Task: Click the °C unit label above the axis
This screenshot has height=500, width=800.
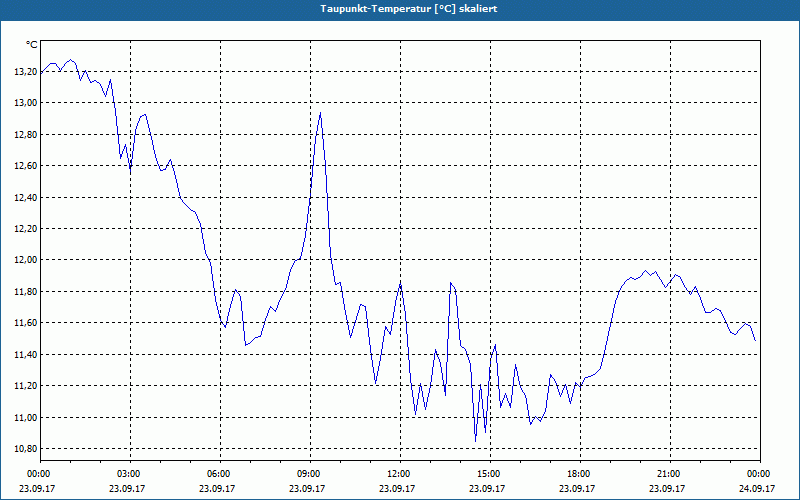Action: click(32, 45)
